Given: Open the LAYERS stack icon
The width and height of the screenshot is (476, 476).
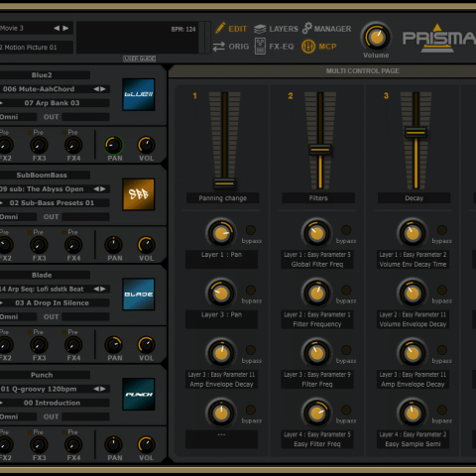Looking at the screenshot, I should click(x=260, y=29).
